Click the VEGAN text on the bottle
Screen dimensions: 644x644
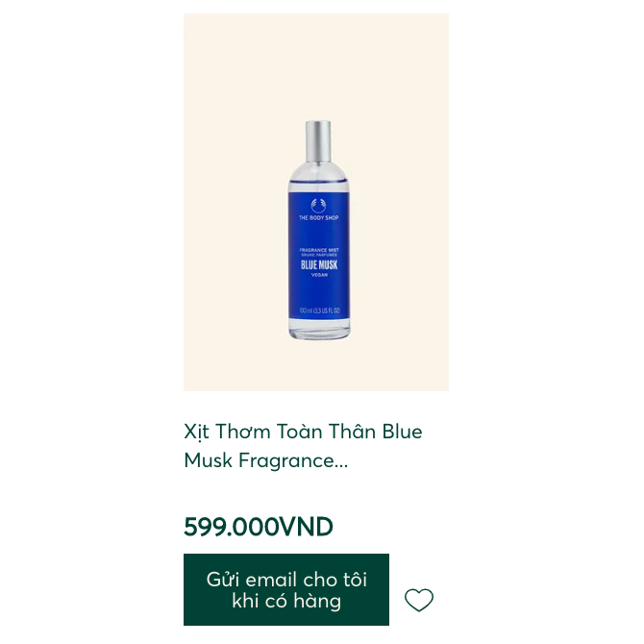point(319,275)
